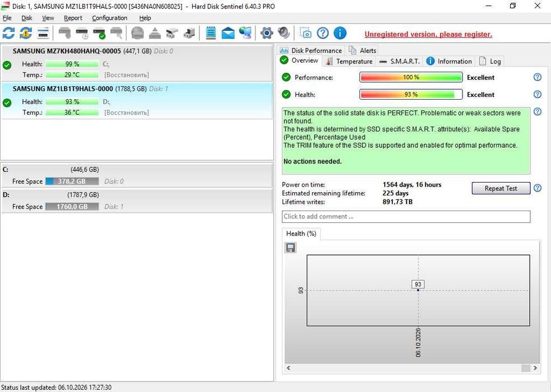Click the disk with green checkmark icon
The height and width of the screenshot is (392, 551).
tap(99, 34)
